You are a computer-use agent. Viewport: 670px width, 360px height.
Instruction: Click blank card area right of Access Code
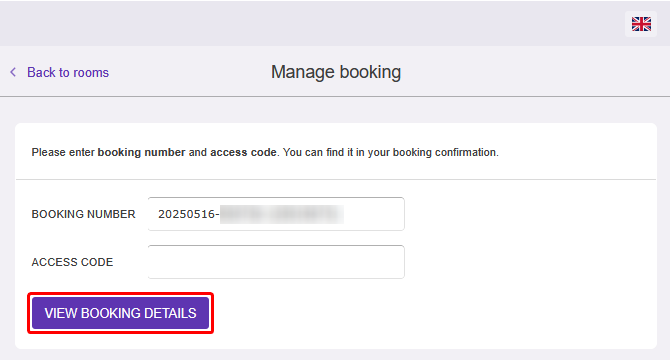[x=530, y=262]
